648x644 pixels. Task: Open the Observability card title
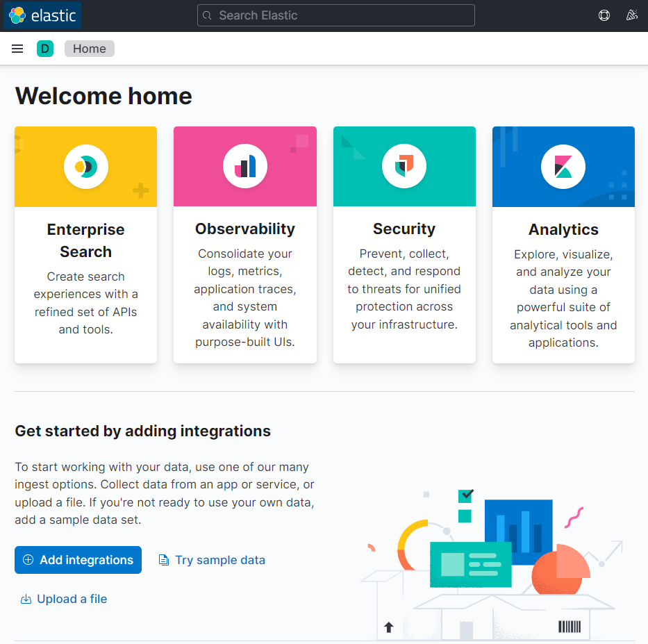click(x=245, y=229)
